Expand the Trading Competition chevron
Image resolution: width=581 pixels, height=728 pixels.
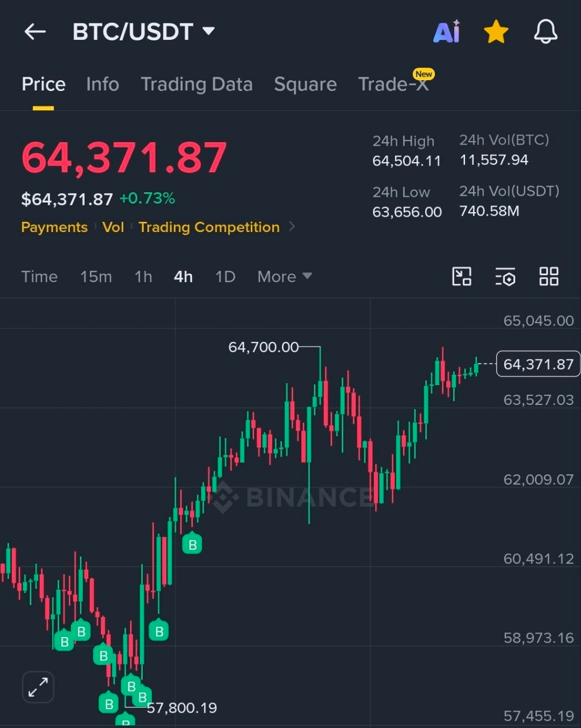point(292,226)
